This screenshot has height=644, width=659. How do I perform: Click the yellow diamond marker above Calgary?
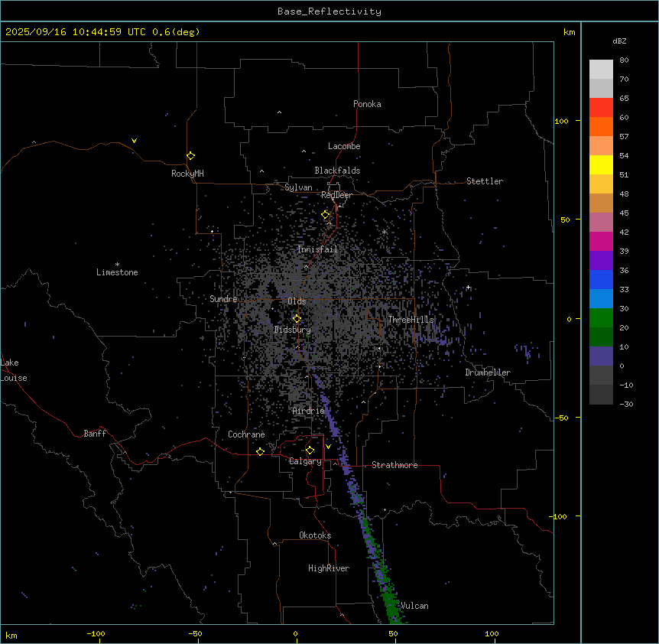310,450
